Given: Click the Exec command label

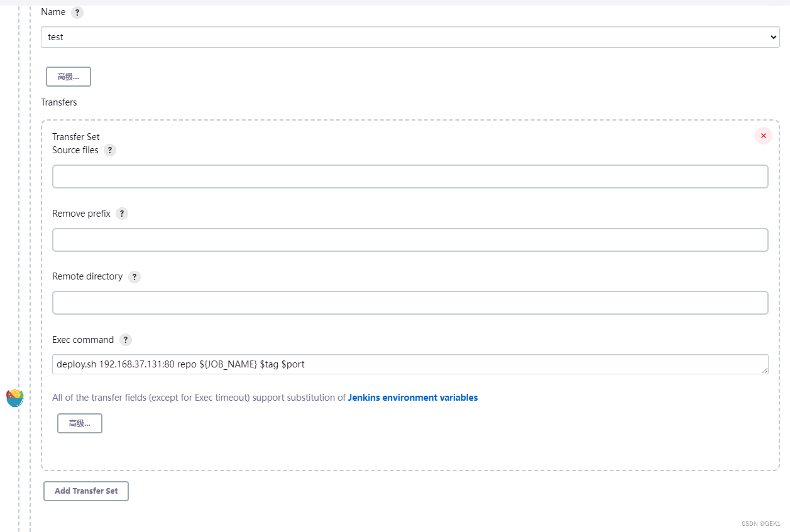Looking at the screenshot, I should [x=83, y=340].
